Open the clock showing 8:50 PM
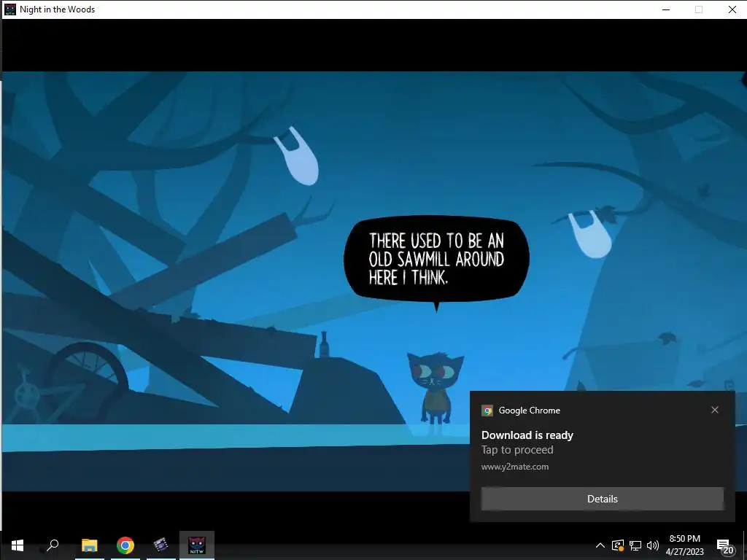The width and height of the screenshot is (747, 560). (684, 545)
